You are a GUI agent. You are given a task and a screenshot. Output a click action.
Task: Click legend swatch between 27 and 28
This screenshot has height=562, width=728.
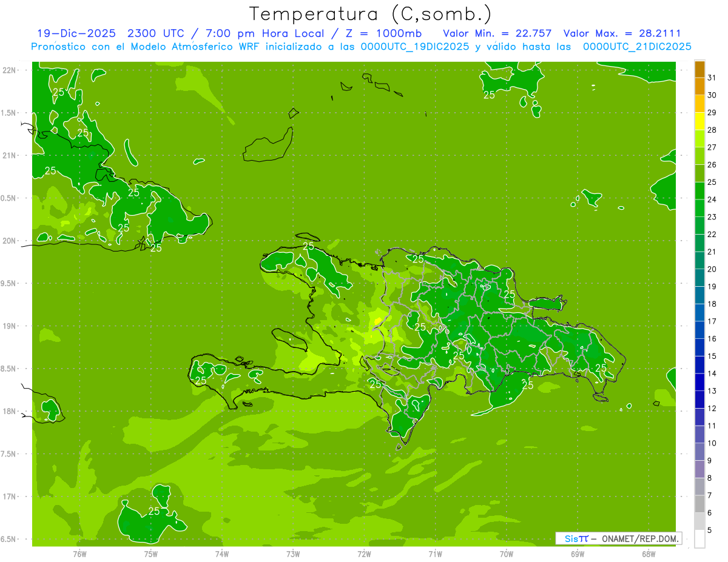pyautogui.click(x=699, y=139)
